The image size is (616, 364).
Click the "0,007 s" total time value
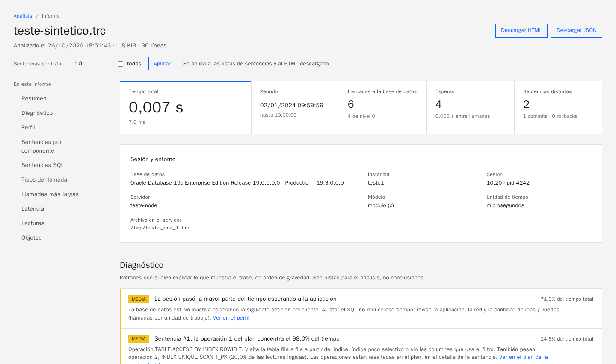point(156,107)
